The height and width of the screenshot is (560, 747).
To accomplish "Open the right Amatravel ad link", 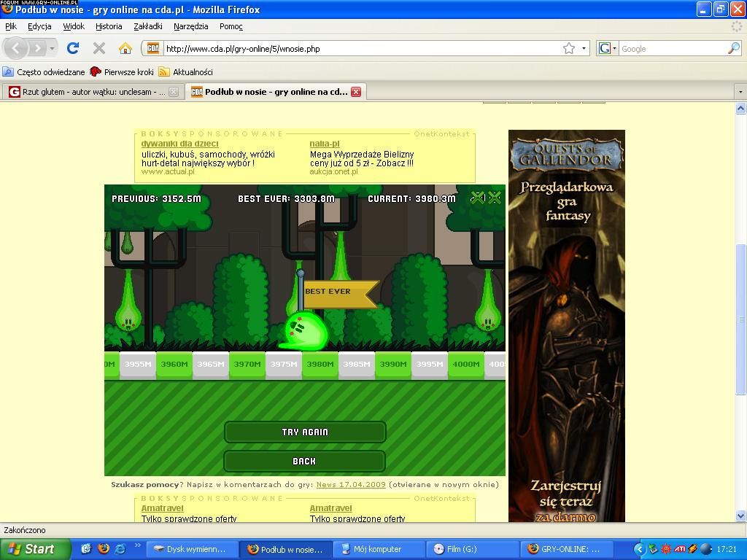I will [x=330, y=508].
